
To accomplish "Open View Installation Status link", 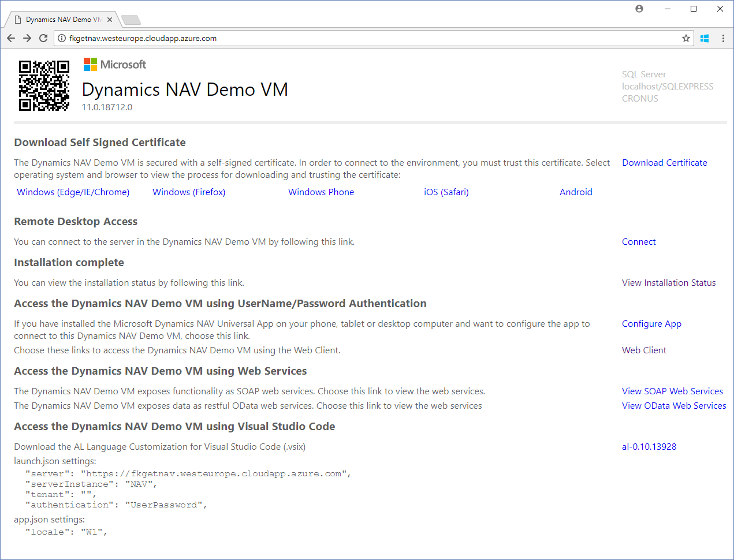I will tap(668, 283).
